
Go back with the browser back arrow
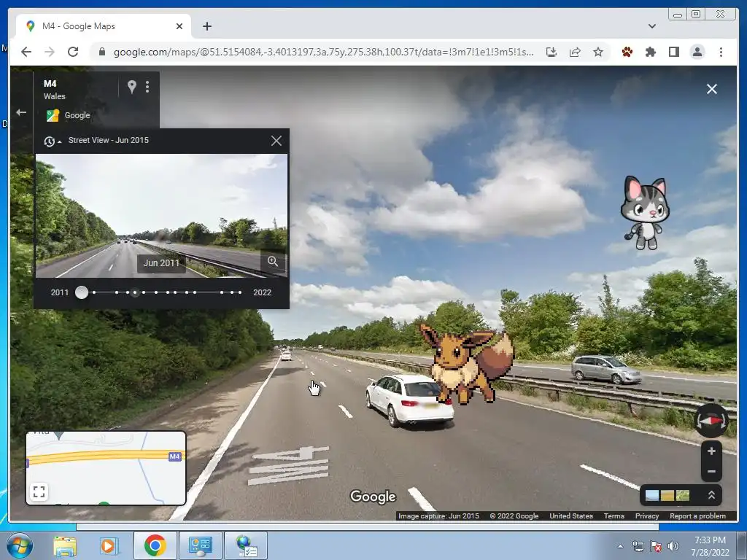26,52
